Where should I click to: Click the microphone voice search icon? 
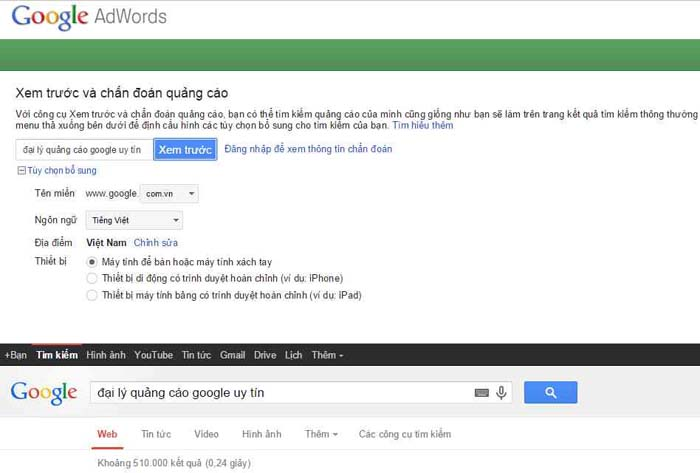pos(501,393)
